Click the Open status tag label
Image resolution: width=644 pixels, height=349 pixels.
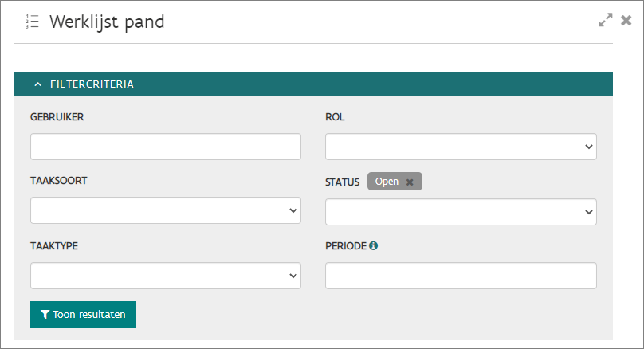pyautogui.click(x=387, y=182)
